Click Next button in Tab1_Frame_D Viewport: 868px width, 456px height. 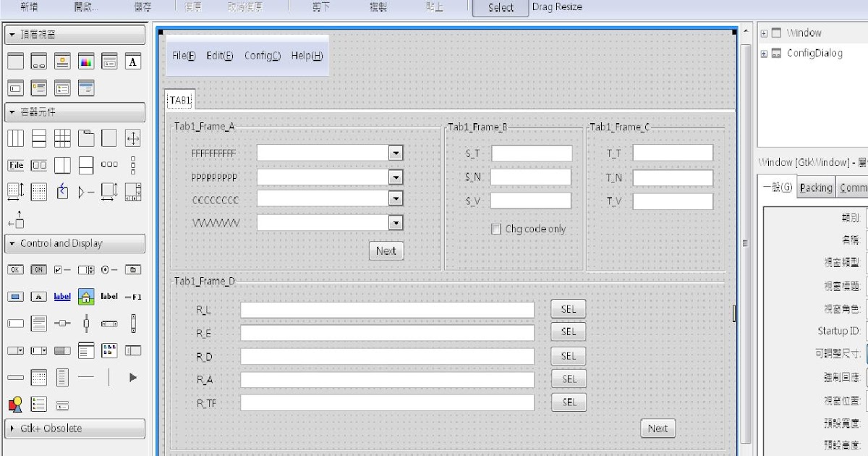[658, 428]
